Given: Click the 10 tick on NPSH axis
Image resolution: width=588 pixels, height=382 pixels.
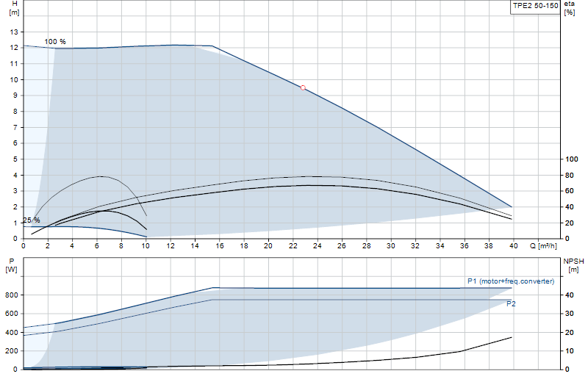Looking at the screenshot, I should pyautogui.click(x=570, y=351).
